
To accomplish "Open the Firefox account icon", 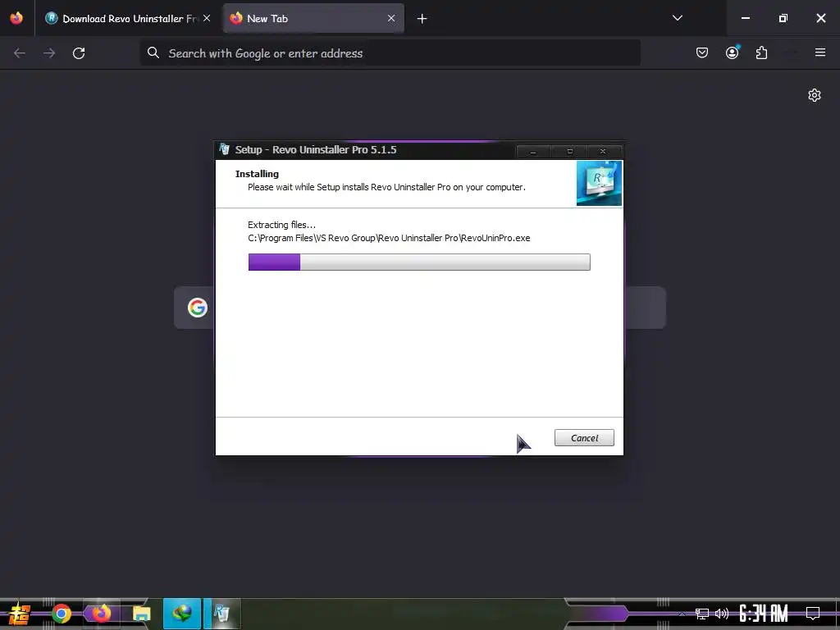I will click(732, 52).
